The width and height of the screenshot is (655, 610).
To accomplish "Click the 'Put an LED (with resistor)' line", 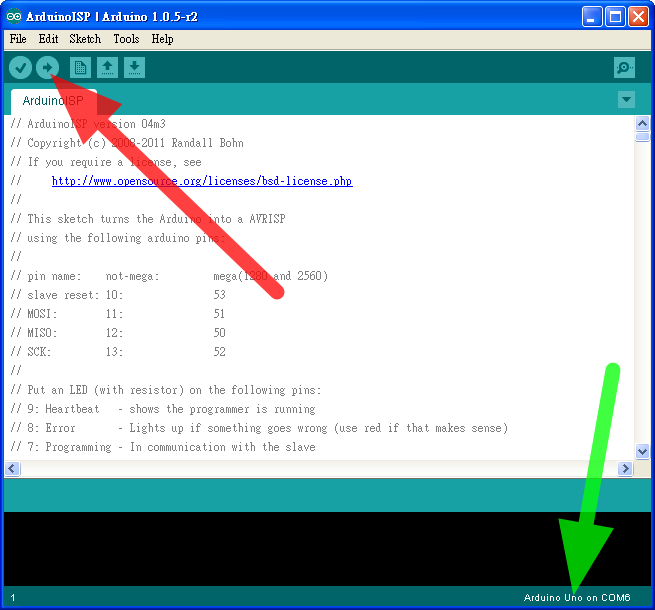I will point(166,390).
